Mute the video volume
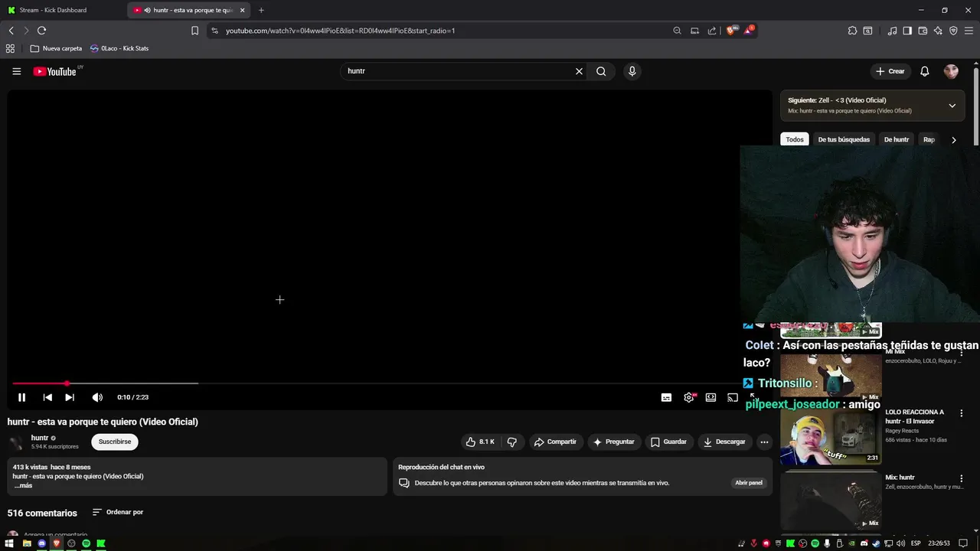Viewport: 980px width, 551px height. [97, 397]
